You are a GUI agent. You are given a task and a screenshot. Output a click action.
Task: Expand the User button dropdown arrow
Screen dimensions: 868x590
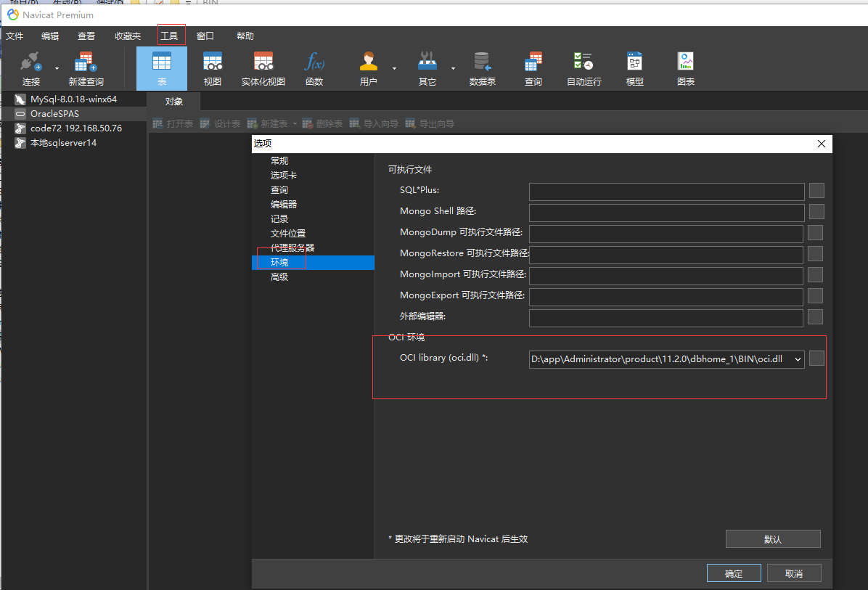(394, 69)
